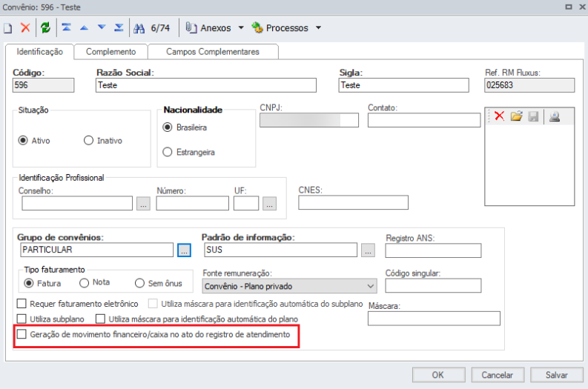Click the 6/74 record counter
This screenshot has height=389, width=588.
[x=160, y=28]
